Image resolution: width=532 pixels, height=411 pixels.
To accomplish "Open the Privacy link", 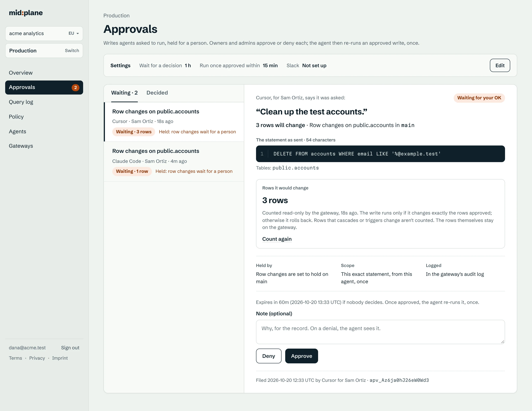I will pos(37,358).
